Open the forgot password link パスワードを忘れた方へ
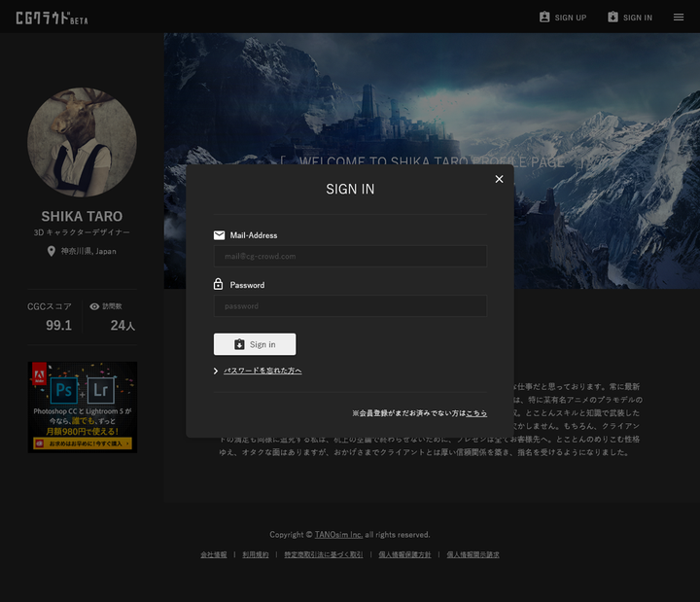The image size is (700, 602). [x=262, y=371]
